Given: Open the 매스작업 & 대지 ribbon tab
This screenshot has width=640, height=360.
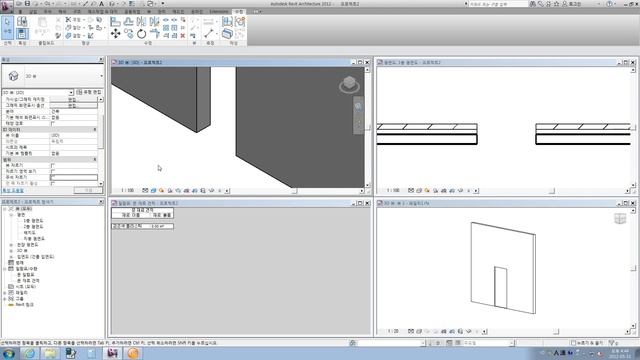Looking at the screenshot, I should (x=102, y=11).
